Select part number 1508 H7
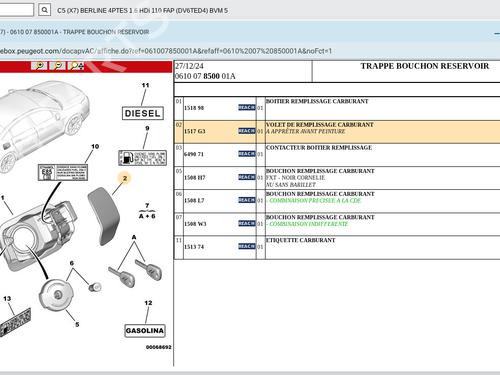The image size is (500, 375). (x=195, y=178)
